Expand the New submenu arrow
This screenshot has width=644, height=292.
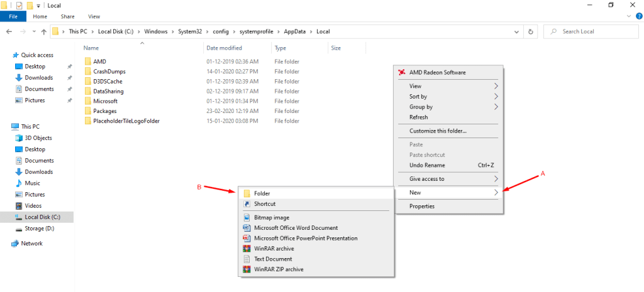(x=496, y=192)
